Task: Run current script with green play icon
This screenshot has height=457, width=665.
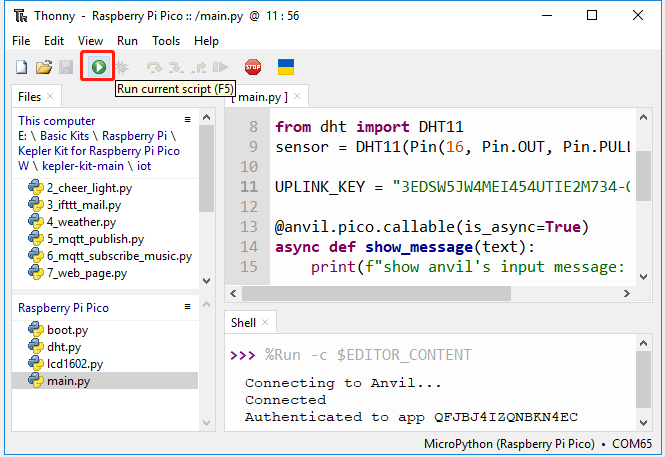Action: 99,67
